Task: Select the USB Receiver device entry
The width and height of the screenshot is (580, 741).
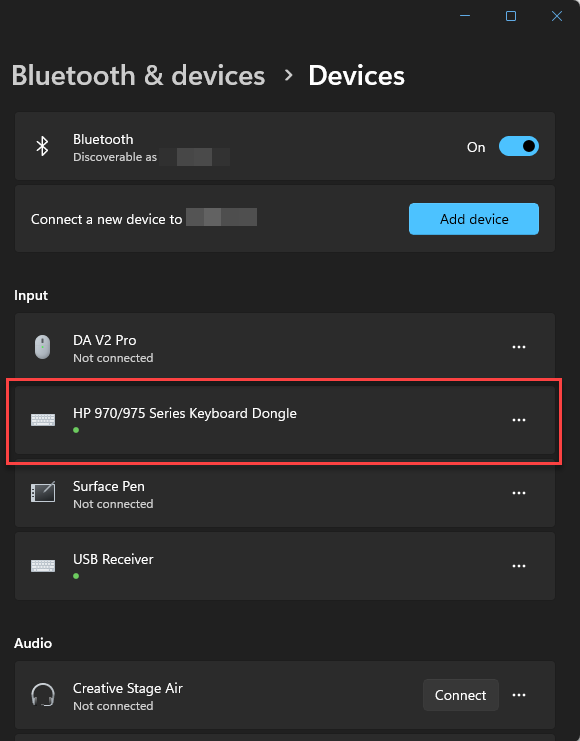Action: coord(285,566)
